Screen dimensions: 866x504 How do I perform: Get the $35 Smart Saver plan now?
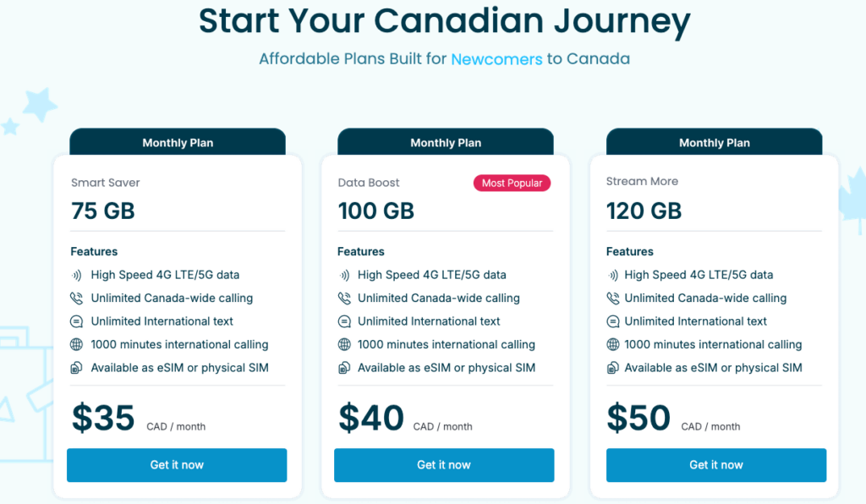click(177, 465)
